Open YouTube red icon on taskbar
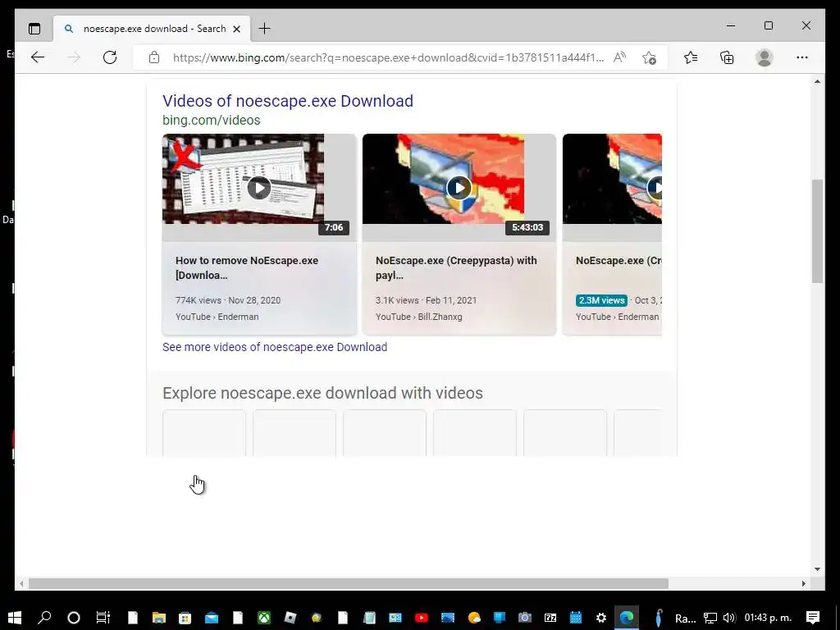Screen dimensions: 840x630 pyautogui.click(x=422, y=618)
